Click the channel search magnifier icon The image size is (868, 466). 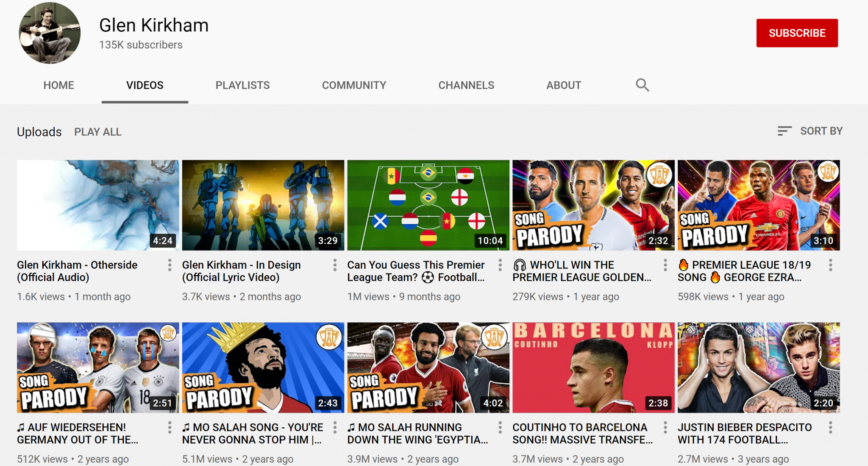[642, 85]
